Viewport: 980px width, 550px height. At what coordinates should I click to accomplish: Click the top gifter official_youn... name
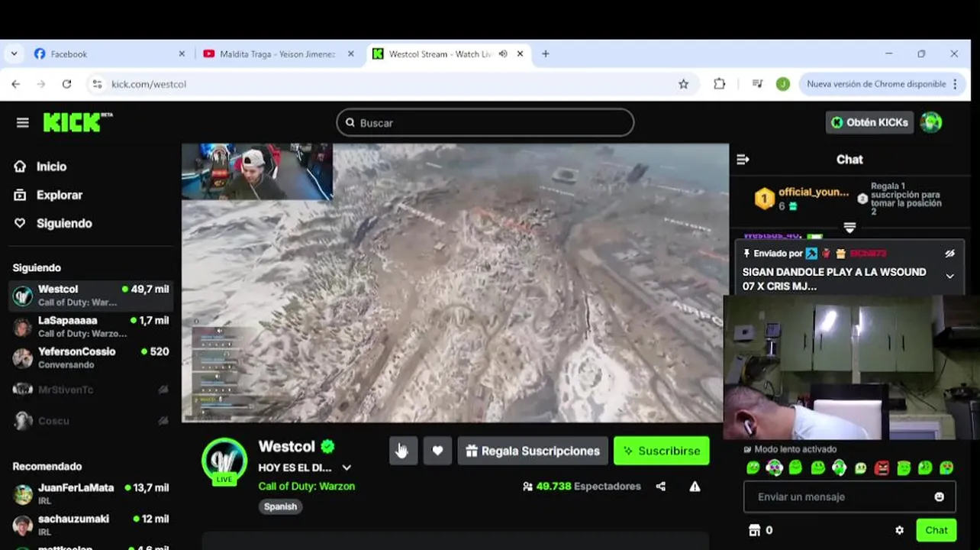tap(814, 192)
